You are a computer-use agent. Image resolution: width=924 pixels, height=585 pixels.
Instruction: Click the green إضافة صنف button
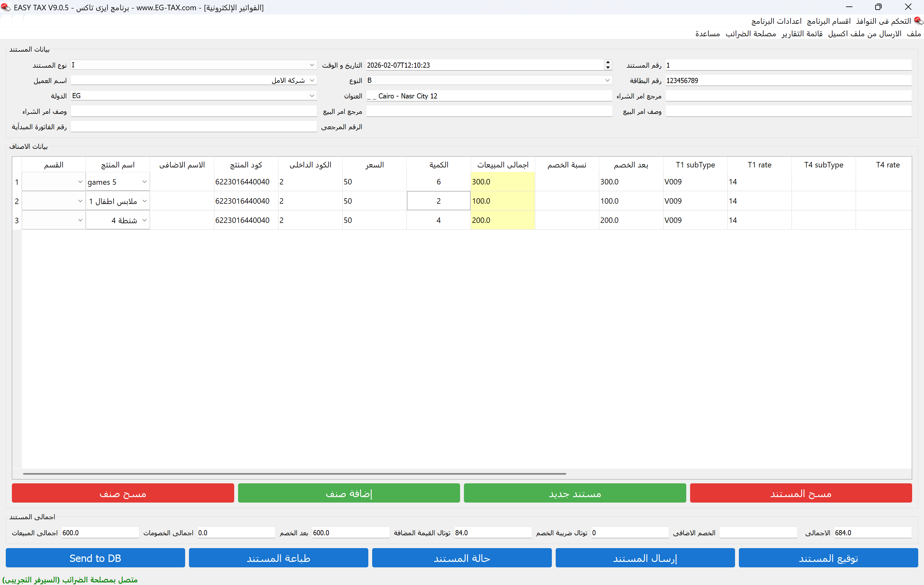(x=348, y=493)
